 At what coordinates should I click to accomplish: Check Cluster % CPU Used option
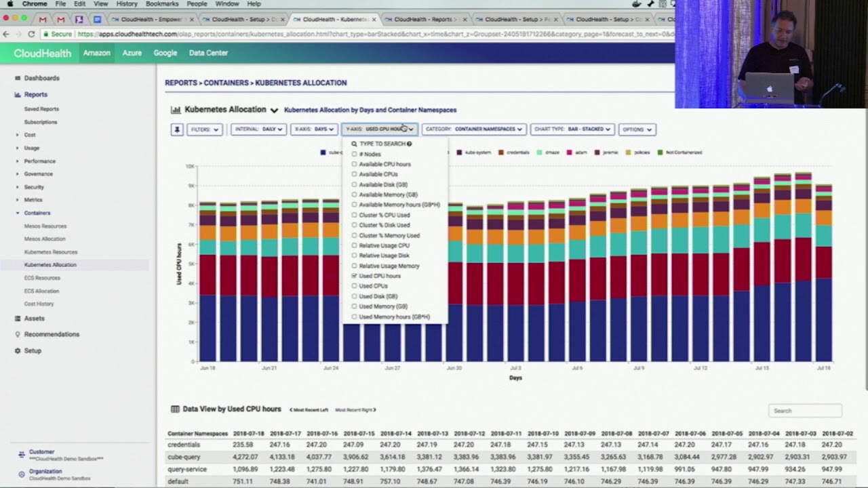[x=354, y=215]
